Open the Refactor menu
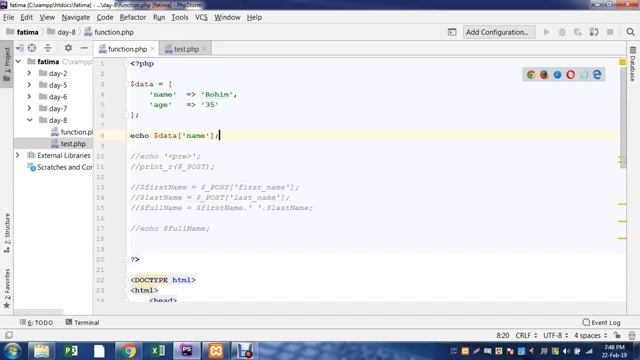 (133, 17)
